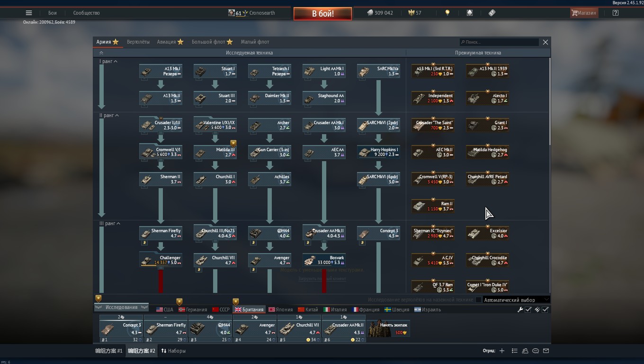644x364 pixels.
Task: Open the Бои menu
Action: click(52, 13)
